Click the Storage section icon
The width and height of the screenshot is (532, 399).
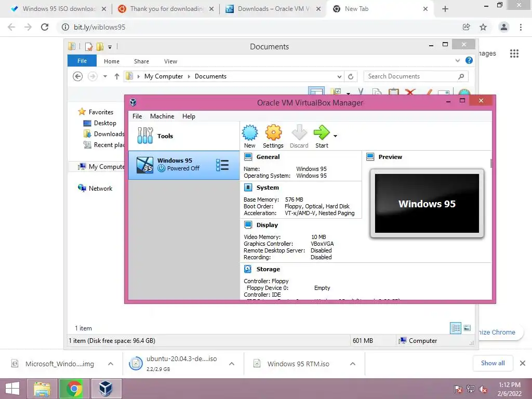pos(248,269)
